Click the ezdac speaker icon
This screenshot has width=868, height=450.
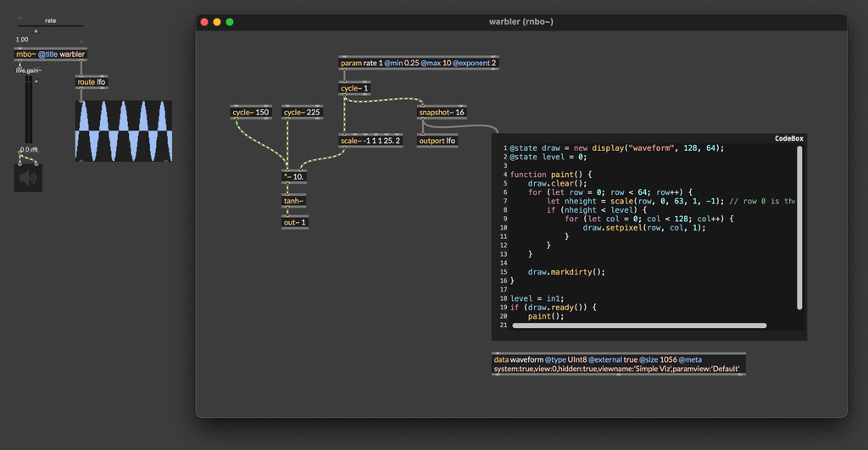(28, 177)
